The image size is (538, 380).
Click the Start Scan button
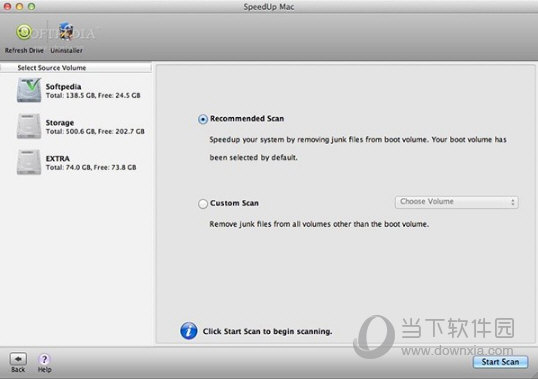point(500,362)
